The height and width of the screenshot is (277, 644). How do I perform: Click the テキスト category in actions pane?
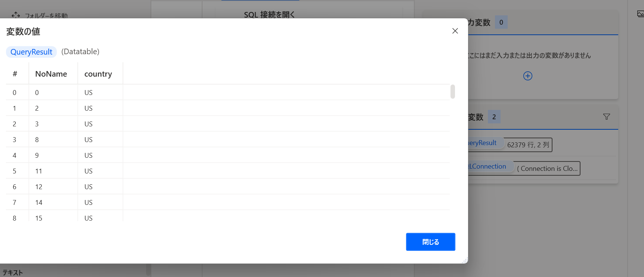13,273
